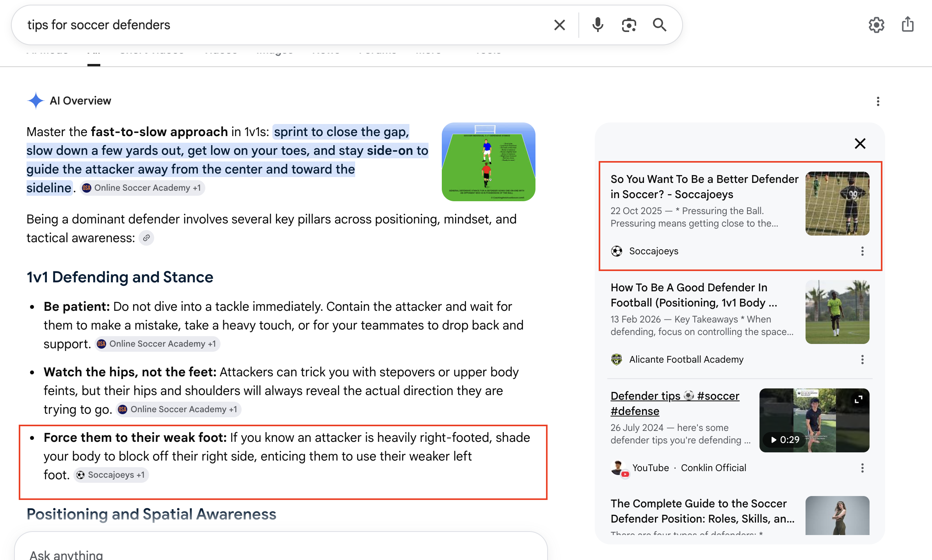
Task: Open three-dot menu for Conklin Official video
Action: [863, 468]
